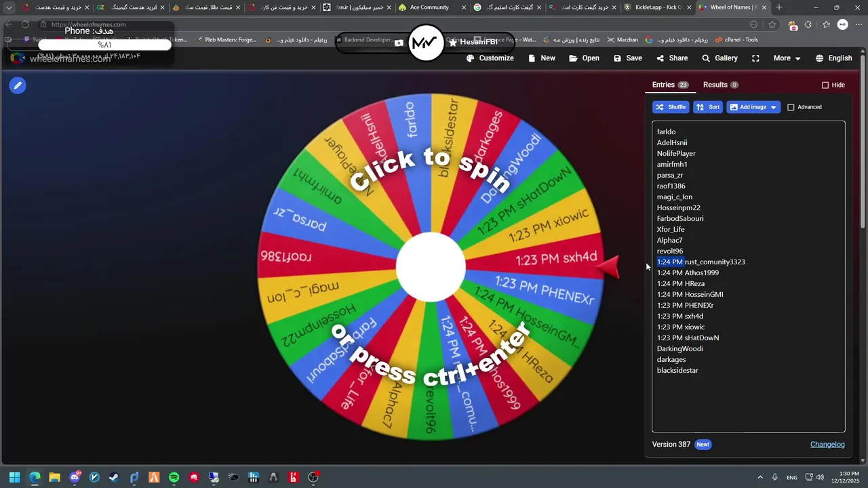The height and width of the screenshot is (488, 868).
Task: Open the Changelog link
Action: pos(827,445)
